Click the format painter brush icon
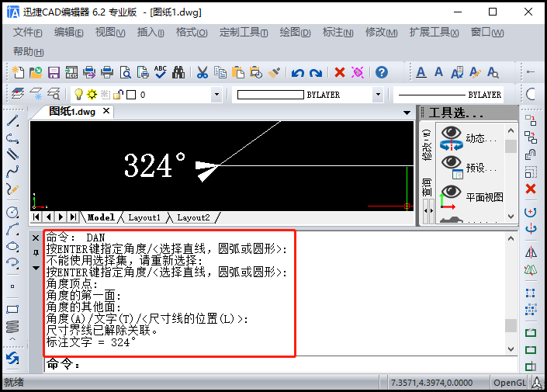Viewport: 547px width, 392px height. pos(274,72)
